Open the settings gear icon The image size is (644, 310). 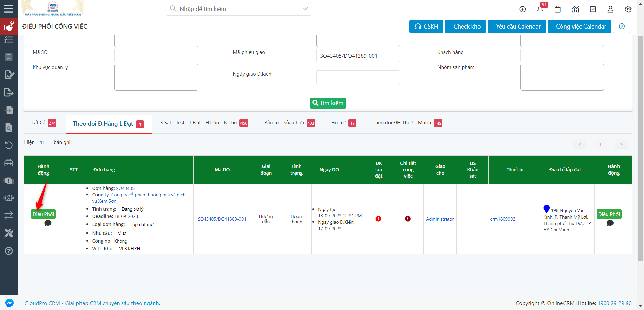(x=628, y=9)
